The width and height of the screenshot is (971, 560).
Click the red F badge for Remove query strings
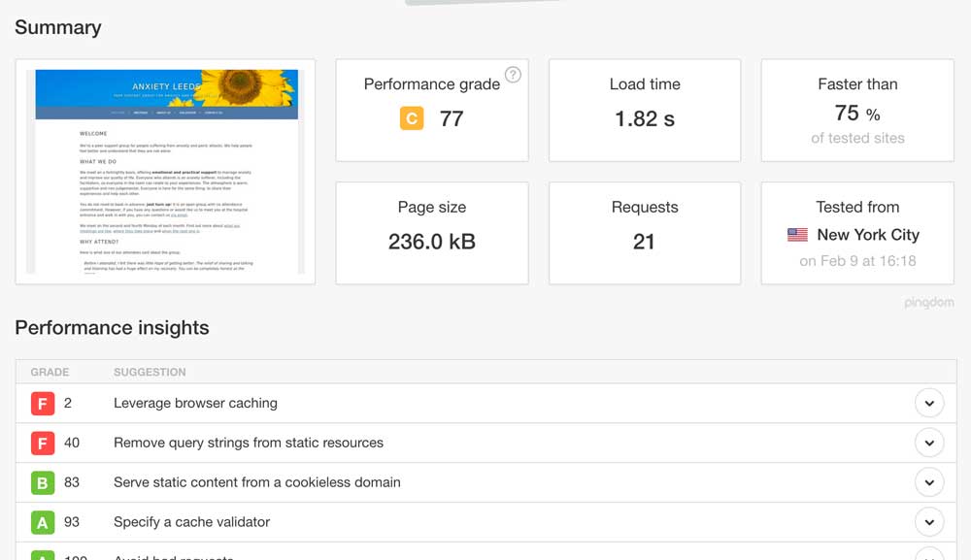coord(43,443)
